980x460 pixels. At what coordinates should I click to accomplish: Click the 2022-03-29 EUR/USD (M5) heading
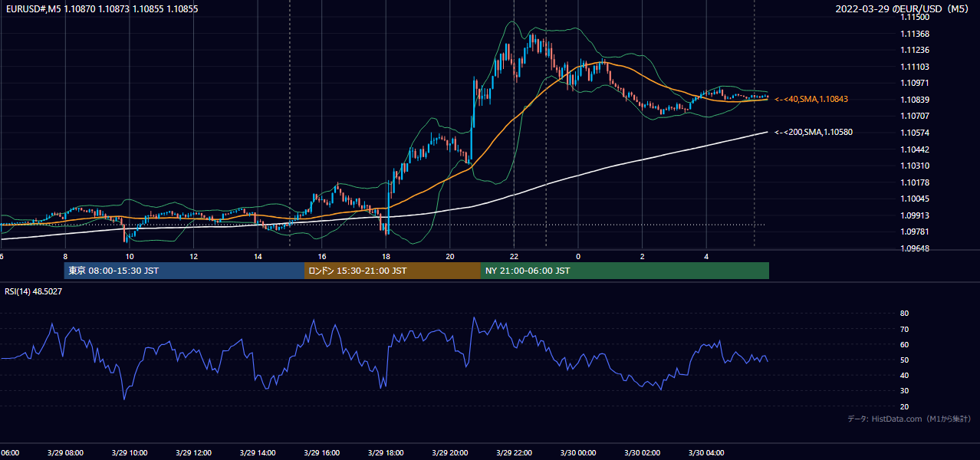[903, 9]
